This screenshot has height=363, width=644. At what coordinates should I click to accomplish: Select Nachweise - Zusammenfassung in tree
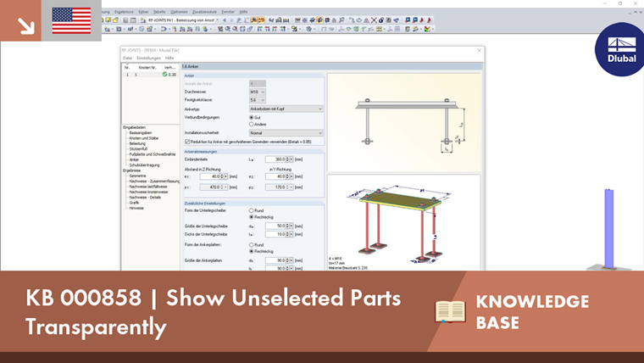154,181
